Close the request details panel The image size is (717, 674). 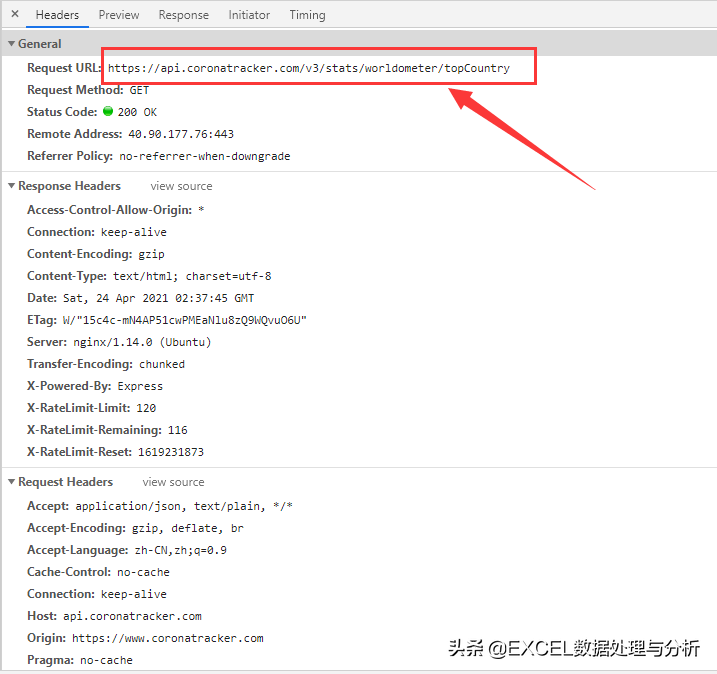15,14
